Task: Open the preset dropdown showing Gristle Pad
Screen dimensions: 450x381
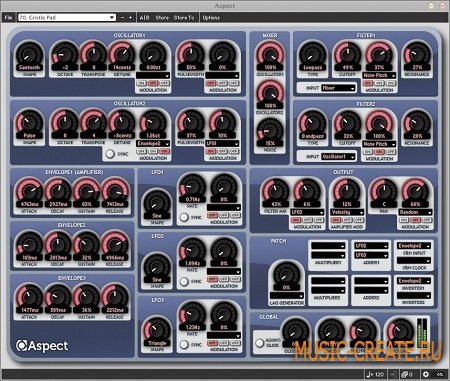Action: (67, 18)
